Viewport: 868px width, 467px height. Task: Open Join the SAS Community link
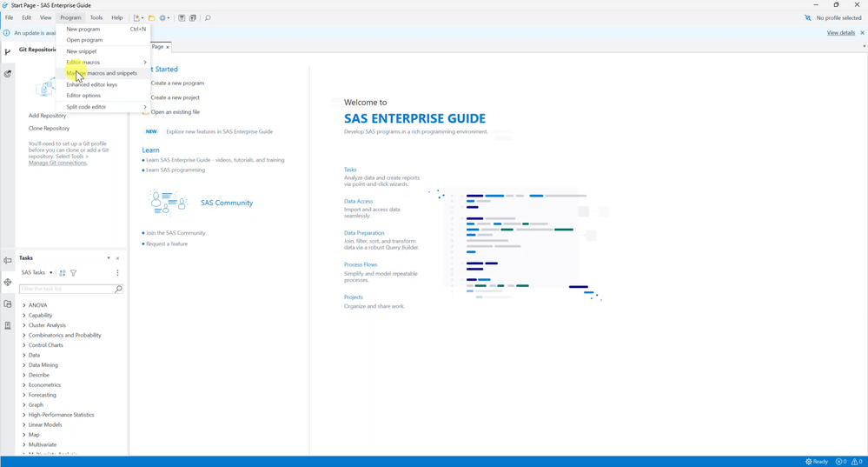(x=176, y=233)
